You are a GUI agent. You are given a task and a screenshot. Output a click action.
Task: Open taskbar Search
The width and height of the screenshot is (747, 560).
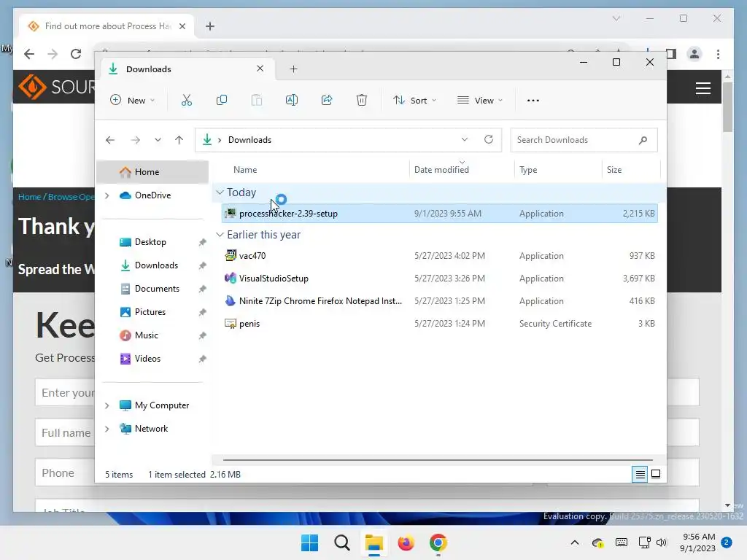341,542
